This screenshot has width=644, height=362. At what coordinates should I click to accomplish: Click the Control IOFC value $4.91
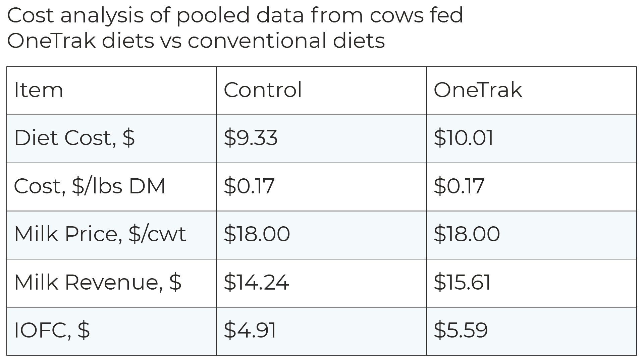[x=250, y=330]
